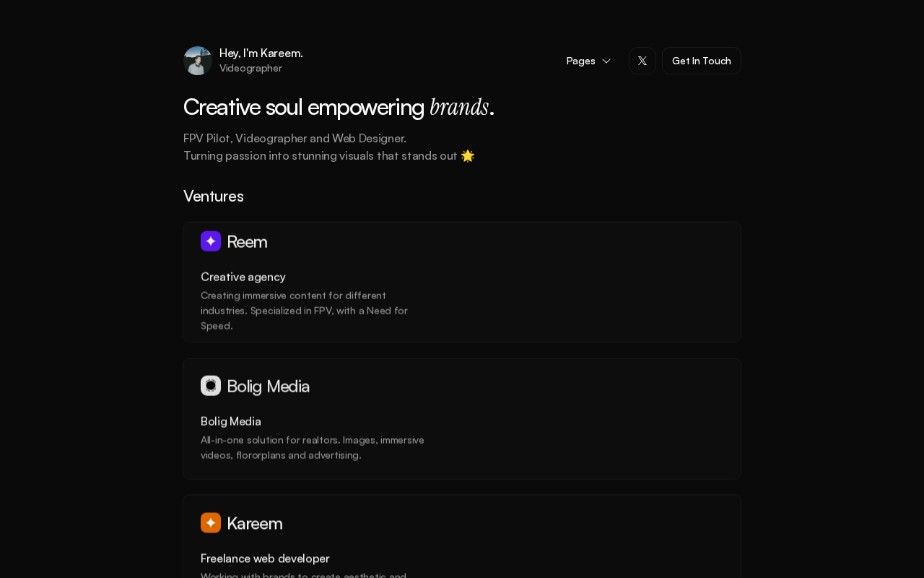Viewport: 924px width, 578px height.
Task: Click the italic 'brands' headline word
Action: 459,107
